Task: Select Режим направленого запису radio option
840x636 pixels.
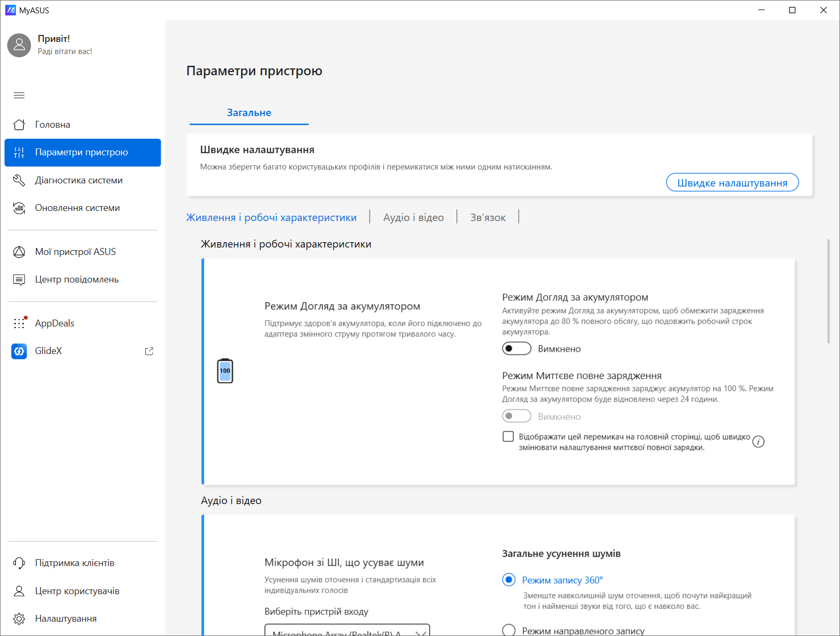Action: click(509, 630)
